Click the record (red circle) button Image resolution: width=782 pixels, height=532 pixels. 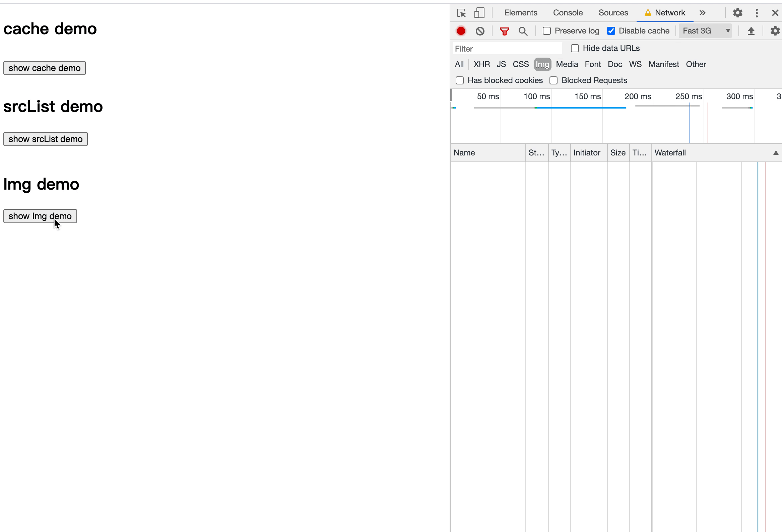pos(461,31)
